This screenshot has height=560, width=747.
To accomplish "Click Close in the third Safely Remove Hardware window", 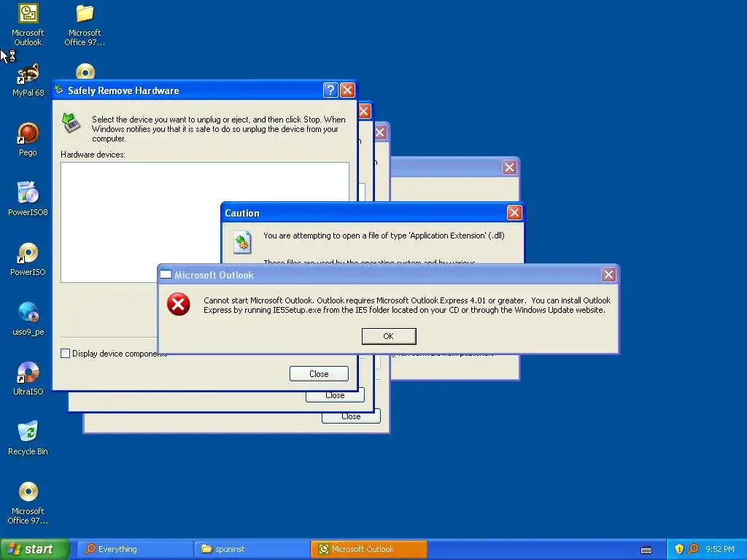I will point(351,416).
